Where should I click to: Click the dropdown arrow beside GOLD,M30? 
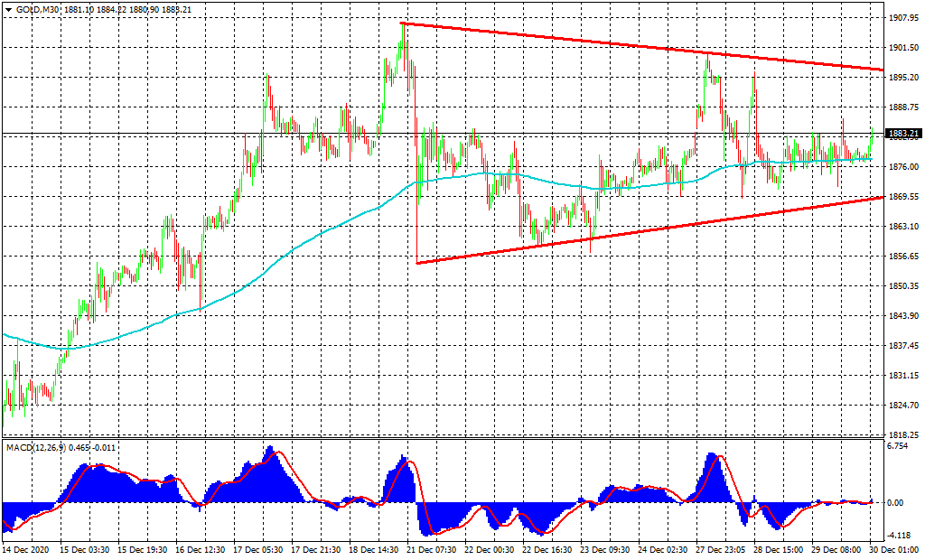click(7, 9)
